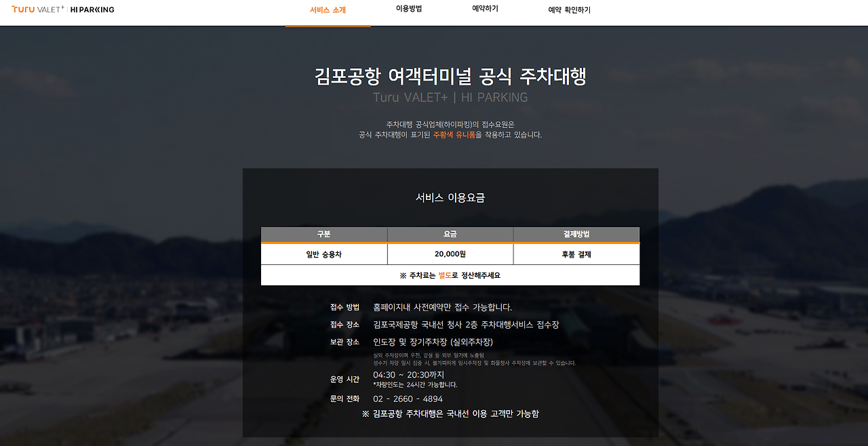This screenshot has height=446, width=868.
Task: Click the 문의 전화 label
Action: coord(344,399)
